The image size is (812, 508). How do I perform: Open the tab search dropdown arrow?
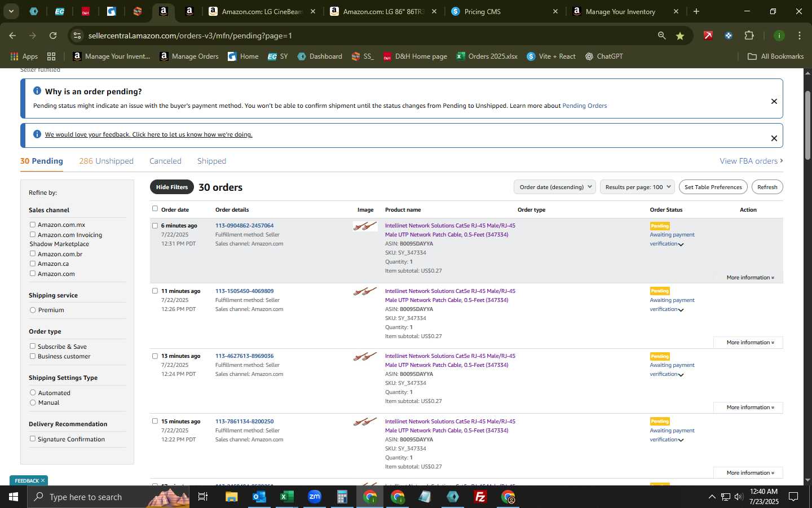click(11, 11)
